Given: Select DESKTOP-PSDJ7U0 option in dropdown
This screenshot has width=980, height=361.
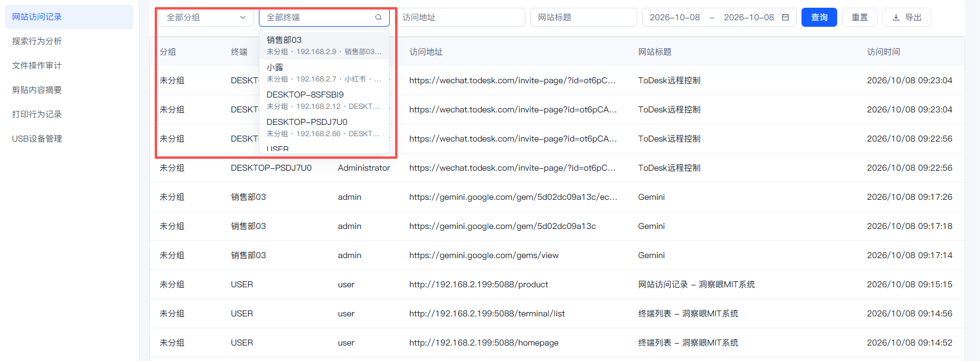Looking at the screenshot, I should [324, 127].
